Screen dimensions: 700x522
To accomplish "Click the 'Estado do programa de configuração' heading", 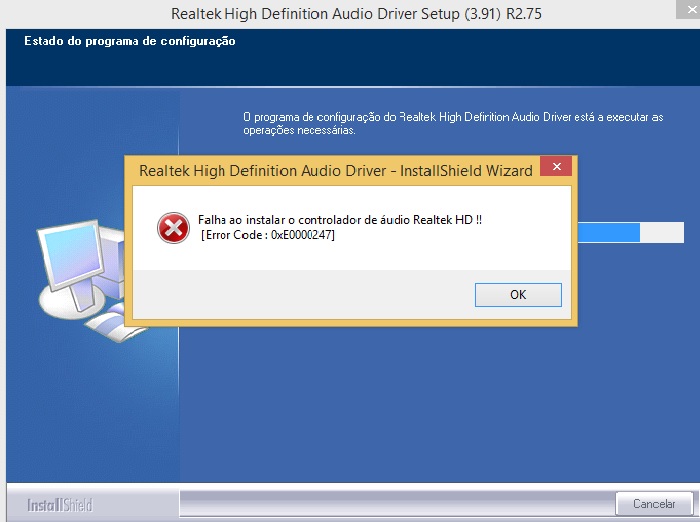I will [129, 41].
